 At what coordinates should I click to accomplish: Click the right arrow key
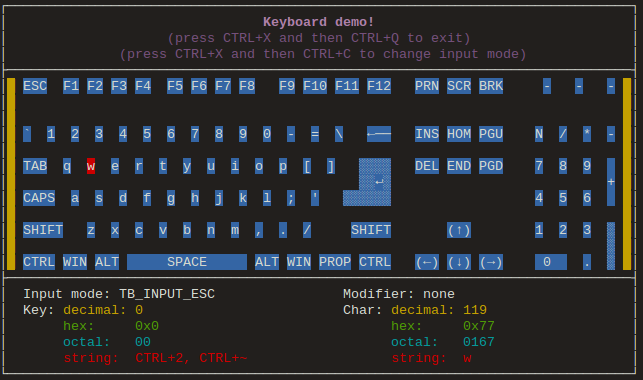(x=491, y=262)
